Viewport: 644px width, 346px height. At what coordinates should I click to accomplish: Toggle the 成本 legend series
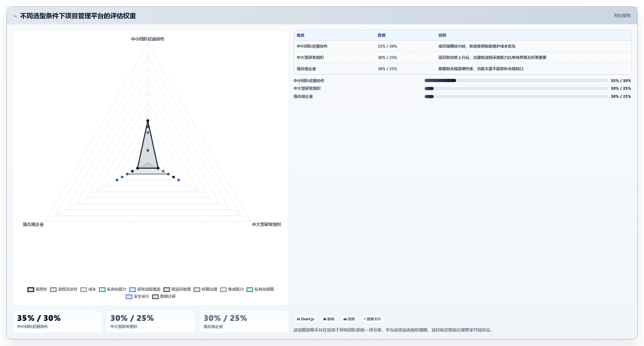click(88, 289)
